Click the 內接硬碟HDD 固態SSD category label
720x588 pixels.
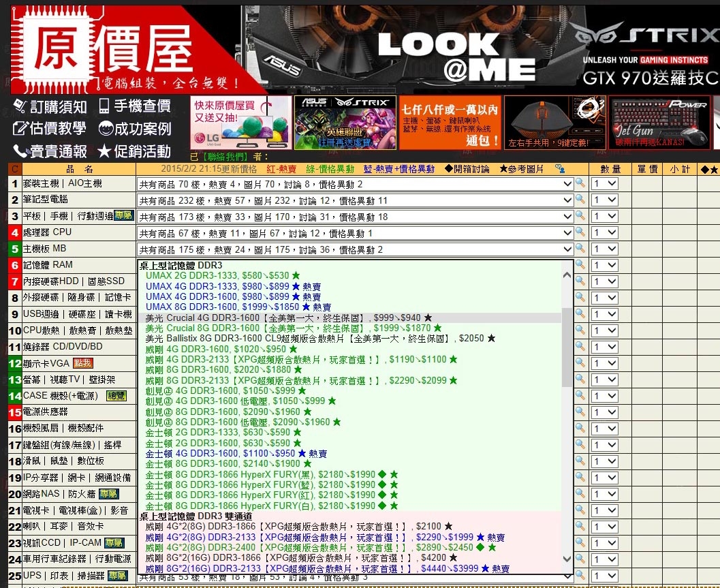coord(74,281)
